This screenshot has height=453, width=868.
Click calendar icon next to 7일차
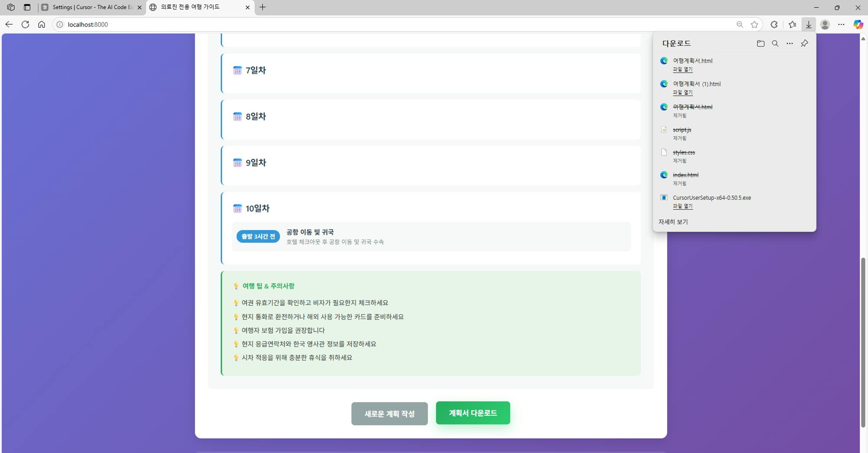[x=237, y=70]
